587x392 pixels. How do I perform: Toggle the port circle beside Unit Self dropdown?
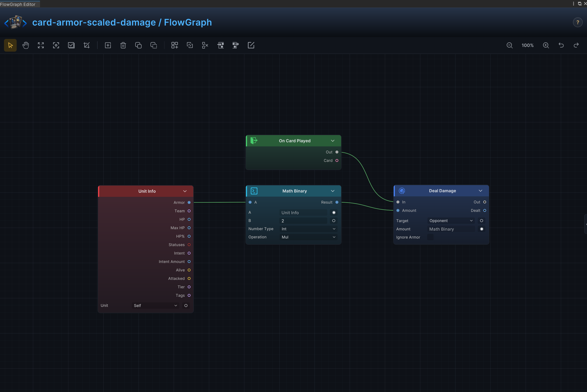[x=186, y=305]
